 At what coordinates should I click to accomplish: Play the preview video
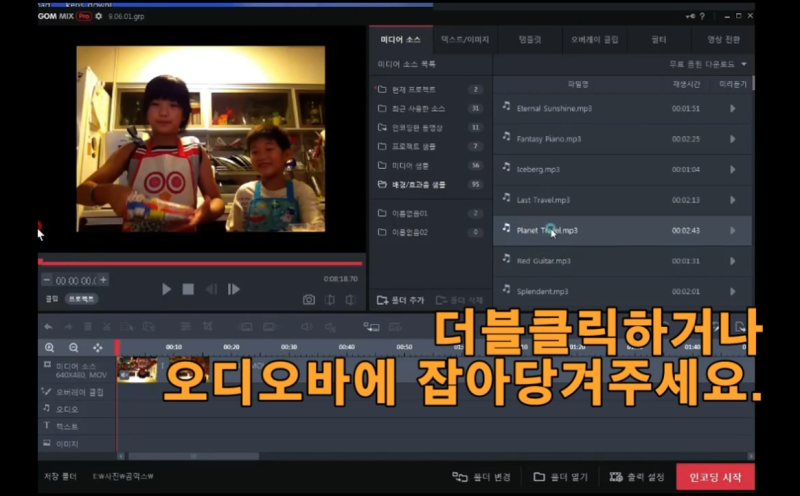(166, 289)
